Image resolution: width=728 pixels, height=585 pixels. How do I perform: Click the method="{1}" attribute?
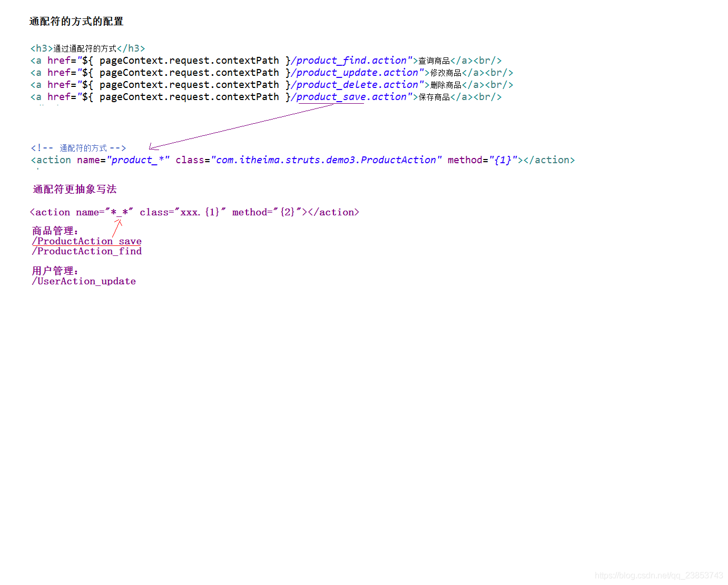point(483,160)
